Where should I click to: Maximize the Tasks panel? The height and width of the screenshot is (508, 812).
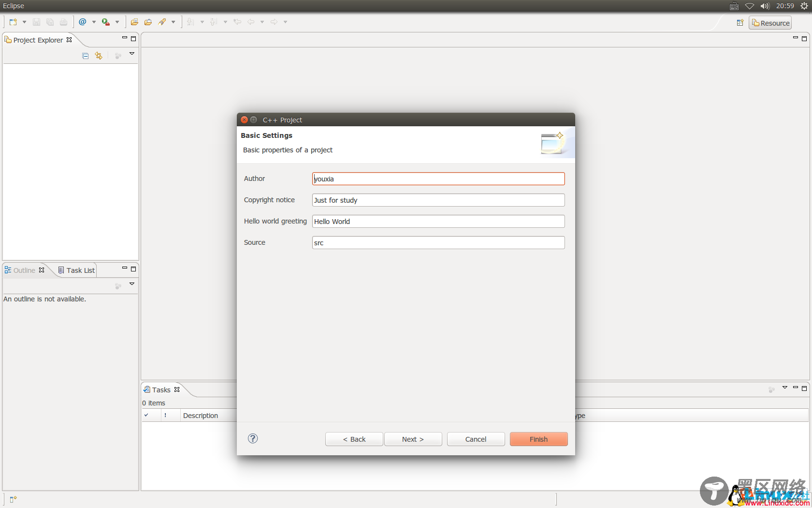tap(804, 388)
